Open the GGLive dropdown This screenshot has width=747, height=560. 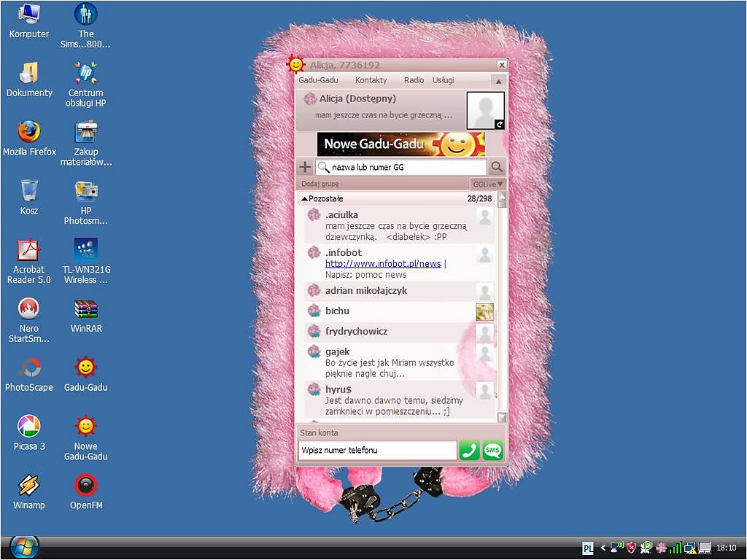coord(488,184)
